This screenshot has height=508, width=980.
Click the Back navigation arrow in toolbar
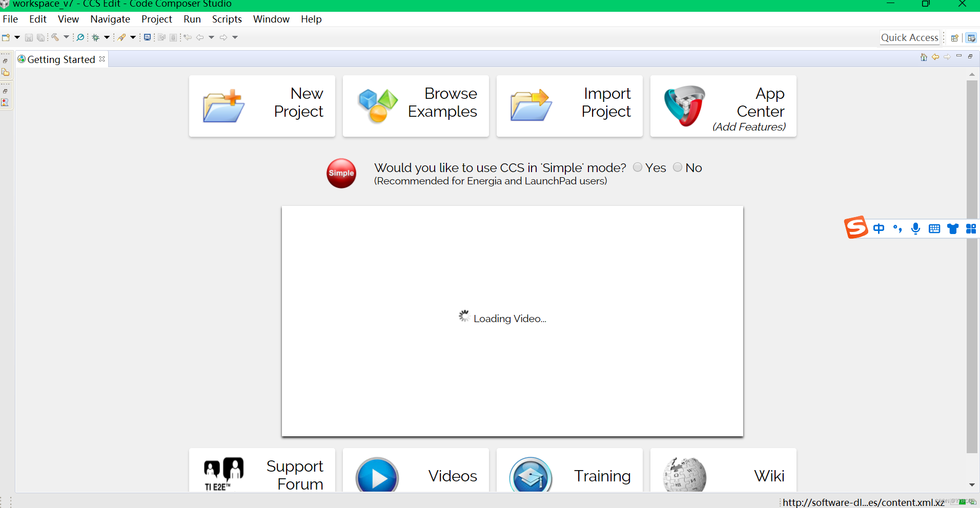pos(200,37)
